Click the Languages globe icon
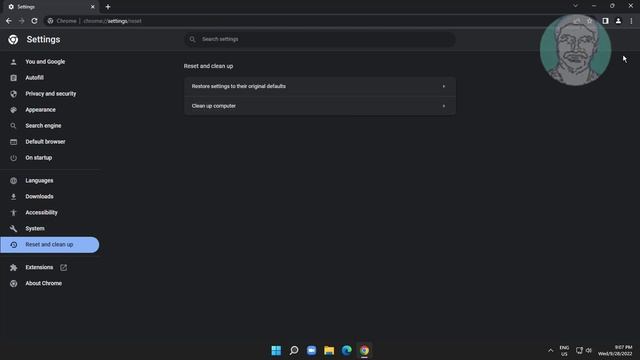This screenshot has width=640, height=360. point(13,180)
